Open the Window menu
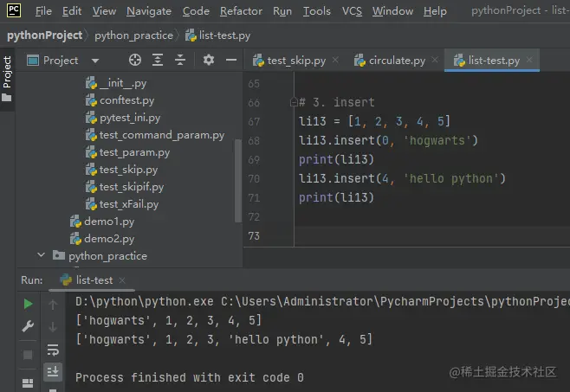This screenshot has height=392, width=570. click(x=392, y=11)
